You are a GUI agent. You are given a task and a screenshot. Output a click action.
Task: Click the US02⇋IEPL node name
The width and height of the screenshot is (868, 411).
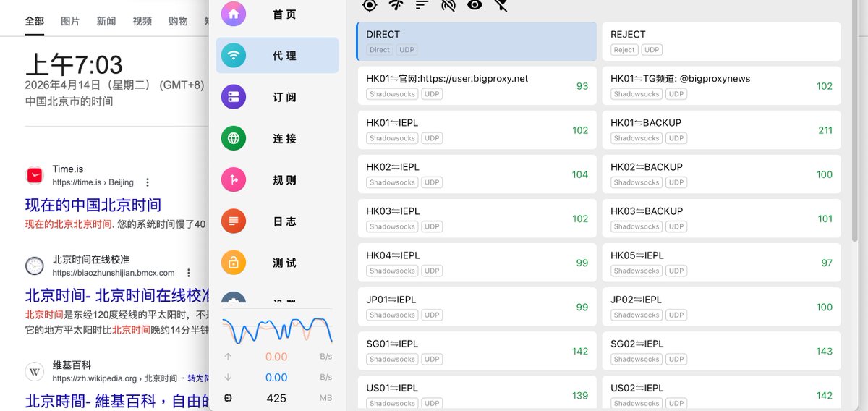(637, 388)
